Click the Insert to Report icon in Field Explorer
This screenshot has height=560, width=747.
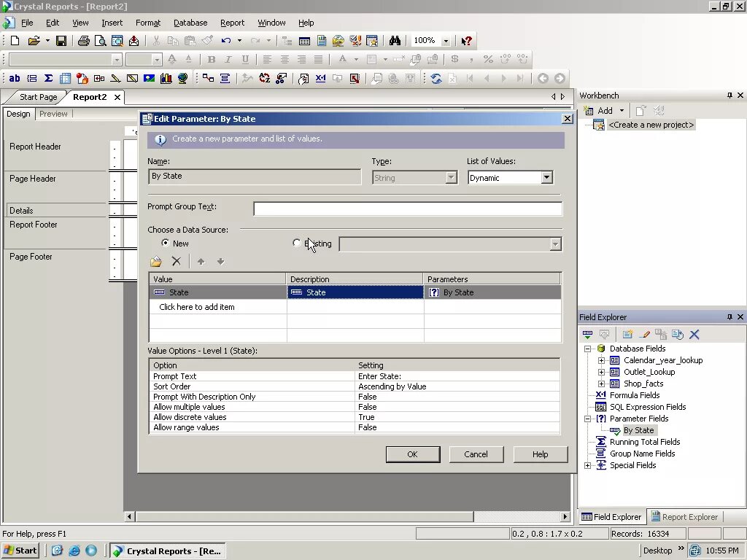pyautogui.click(x=587, y=334)
